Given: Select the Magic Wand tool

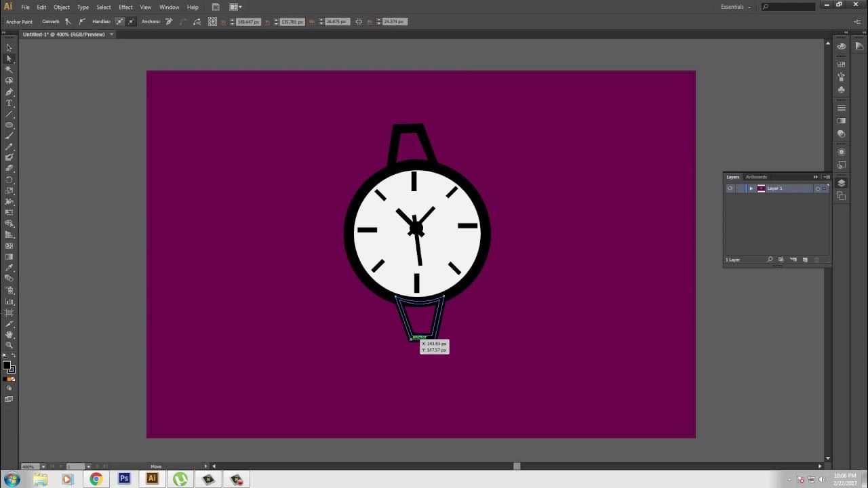Looking at the screenshot, I should click(9, 70).
